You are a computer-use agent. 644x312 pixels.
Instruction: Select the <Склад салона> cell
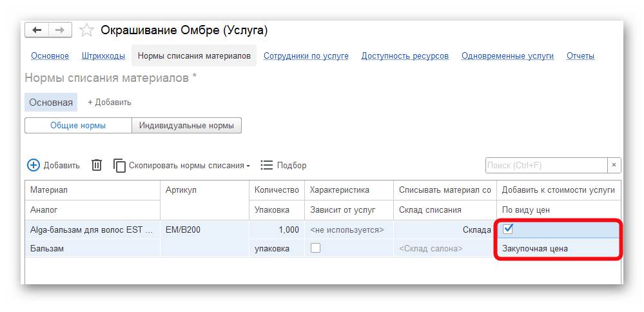tap(445, 248)
